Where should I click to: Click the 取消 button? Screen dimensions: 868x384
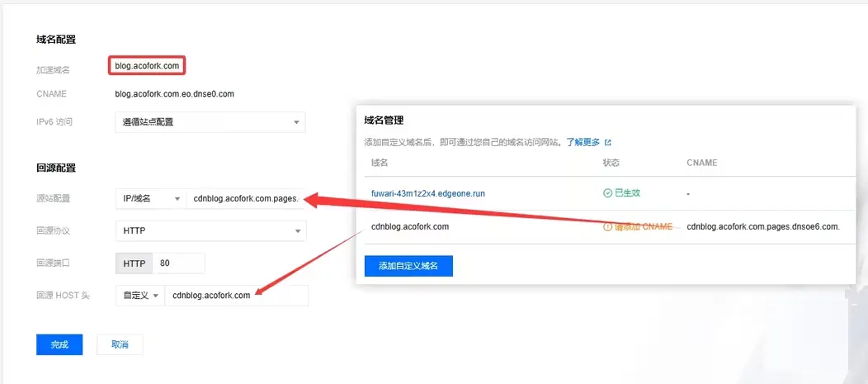[120, 344]
